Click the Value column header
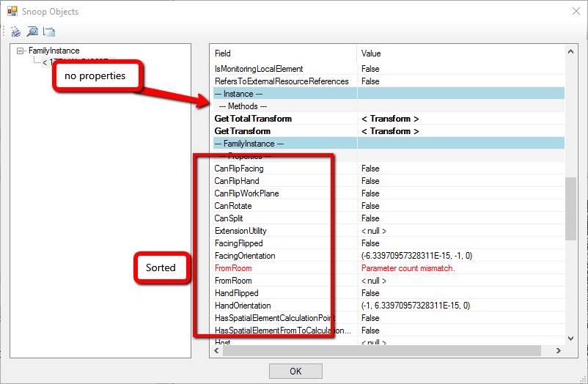Image resolution: width=588 pixels, height=384 pixels. pyautogui.click(x=371, y=53)
